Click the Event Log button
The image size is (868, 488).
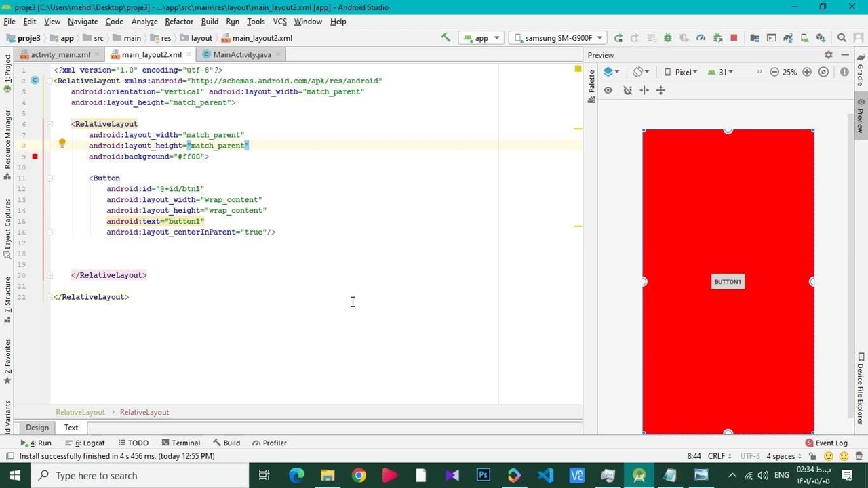[x=826, y=443]
